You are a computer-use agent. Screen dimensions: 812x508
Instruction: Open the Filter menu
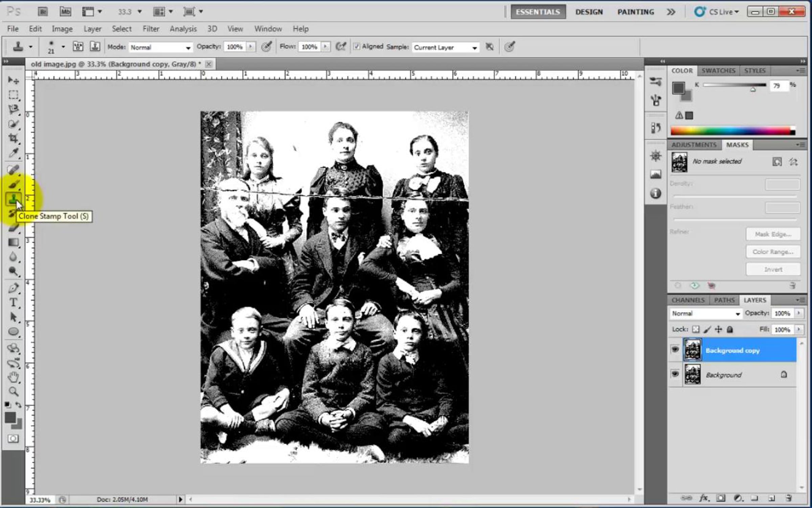pyautogui.click(x=151, y=29)
